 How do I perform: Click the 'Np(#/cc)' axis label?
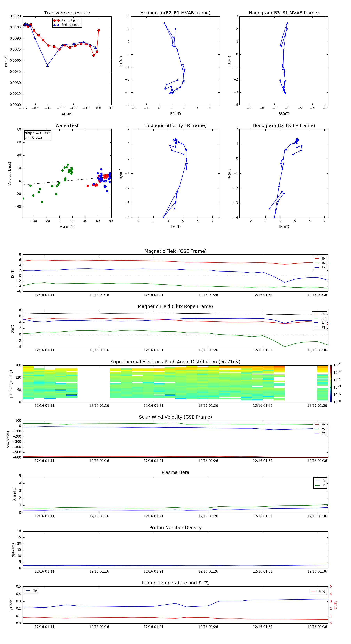tap(13, 550)
